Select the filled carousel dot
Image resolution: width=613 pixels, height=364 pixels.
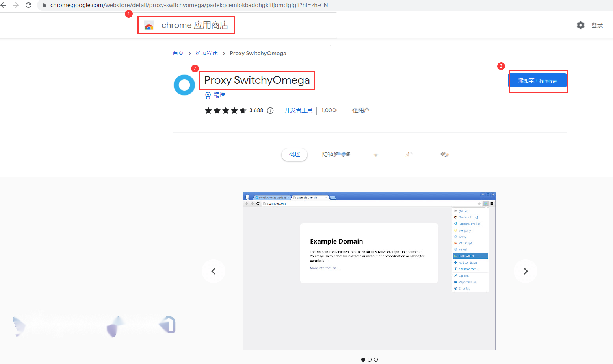click(x=363, y=360)
